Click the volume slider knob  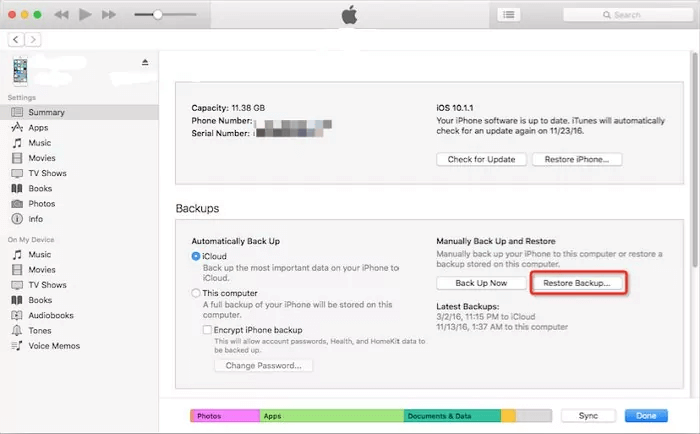coord(158,15)
